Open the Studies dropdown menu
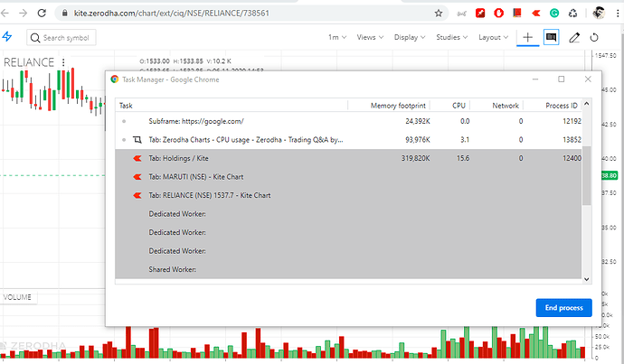Screen dimensions: 624x364 pos(450,38)
